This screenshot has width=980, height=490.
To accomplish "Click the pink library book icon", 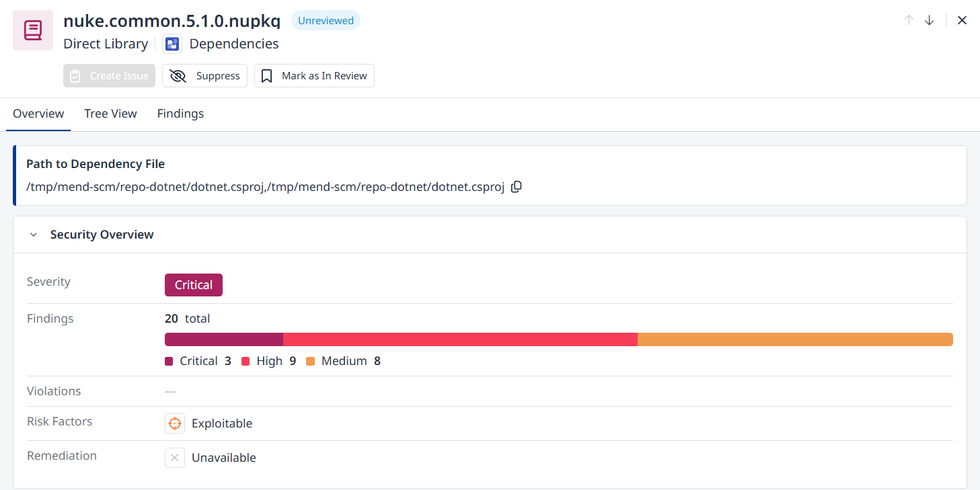I will pos(33,30).
